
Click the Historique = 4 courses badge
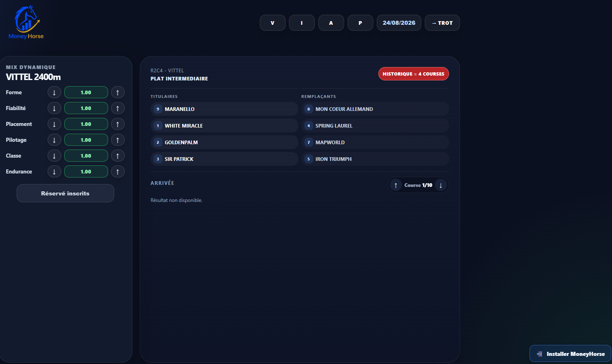pos(414,74)
